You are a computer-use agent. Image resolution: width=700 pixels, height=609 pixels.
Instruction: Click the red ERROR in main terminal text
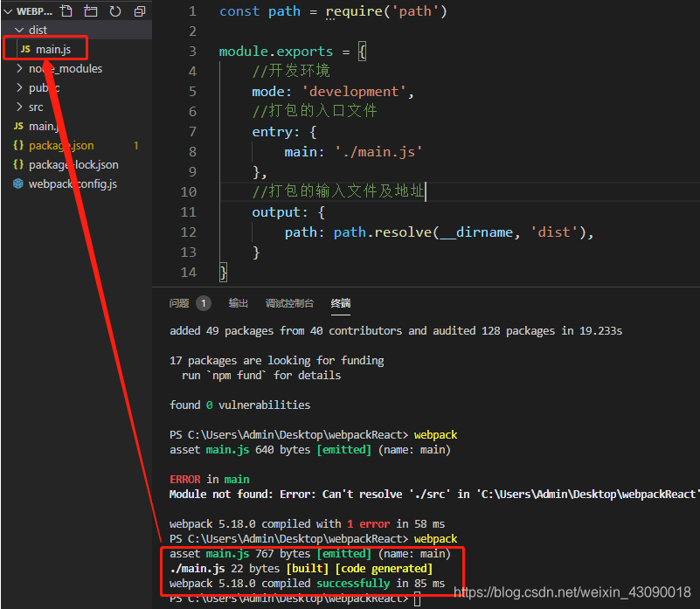point(210,479)
